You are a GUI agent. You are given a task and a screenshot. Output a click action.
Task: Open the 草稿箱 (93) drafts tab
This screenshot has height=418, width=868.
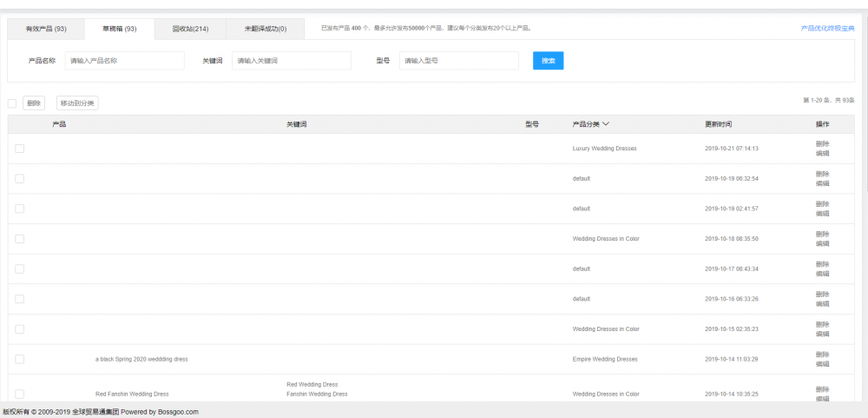pyautogui.click(x=119, y=29)
